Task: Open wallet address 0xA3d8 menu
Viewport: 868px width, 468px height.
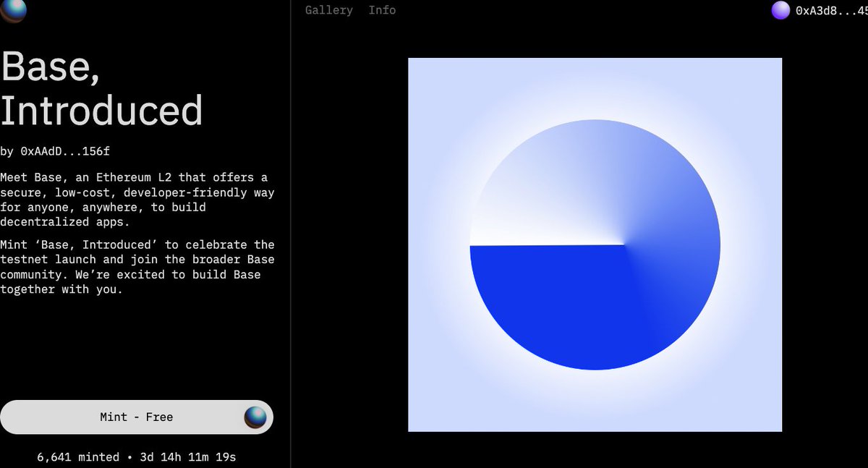Action: (x=831, y=11)
